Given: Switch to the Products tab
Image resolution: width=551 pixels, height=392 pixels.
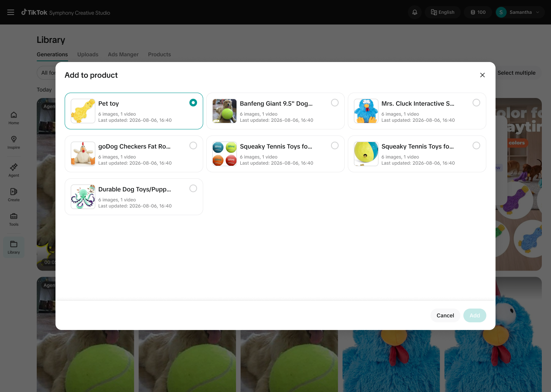Looking at the screenshot, I should [x=160, y=54].
